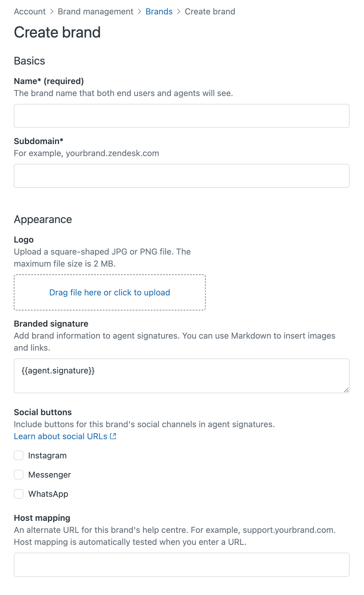Click the Branded signature text area
The image size is (364, 595).
(182, 376)
